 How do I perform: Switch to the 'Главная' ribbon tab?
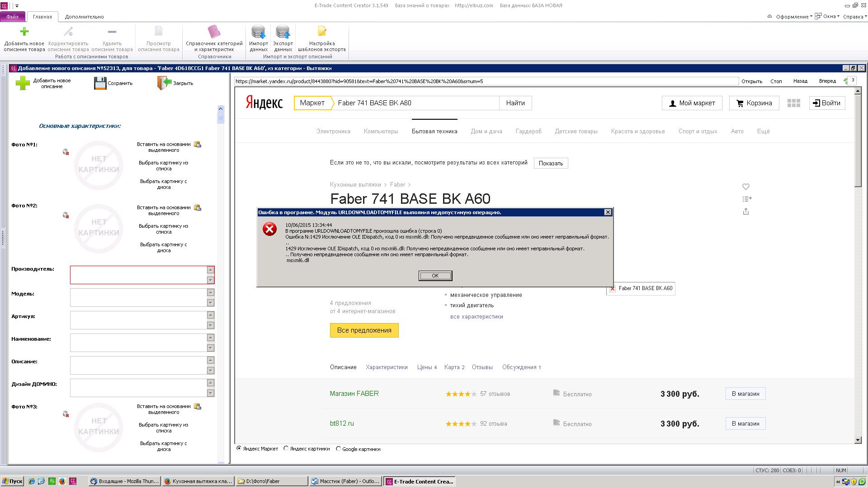tap(42, 17)
